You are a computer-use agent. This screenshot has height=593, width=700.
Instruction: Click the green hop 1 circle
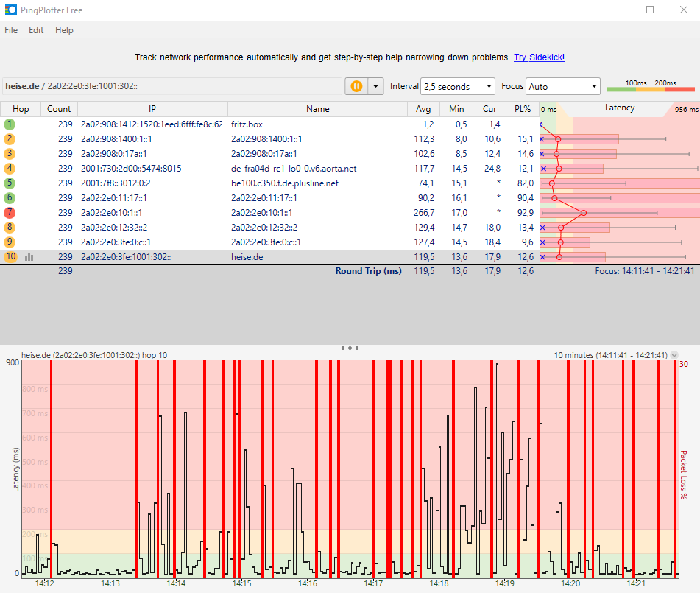(10, 124)
